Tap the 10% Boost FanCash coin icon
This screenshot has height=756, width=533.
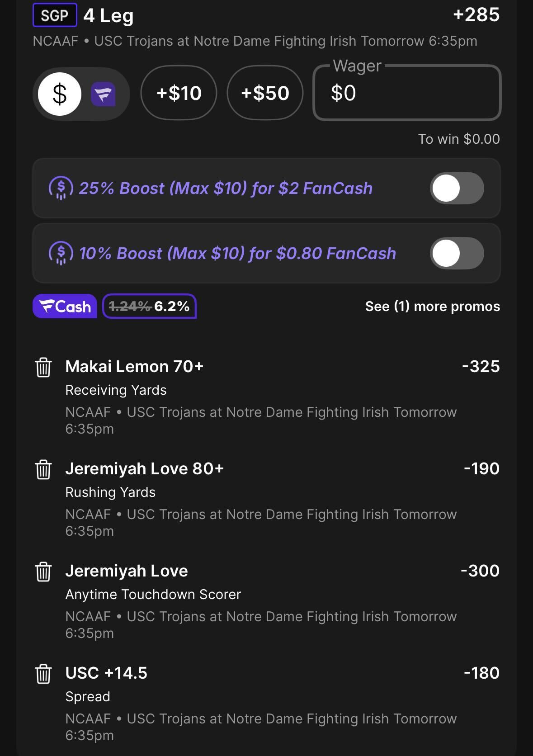(61, 253)
